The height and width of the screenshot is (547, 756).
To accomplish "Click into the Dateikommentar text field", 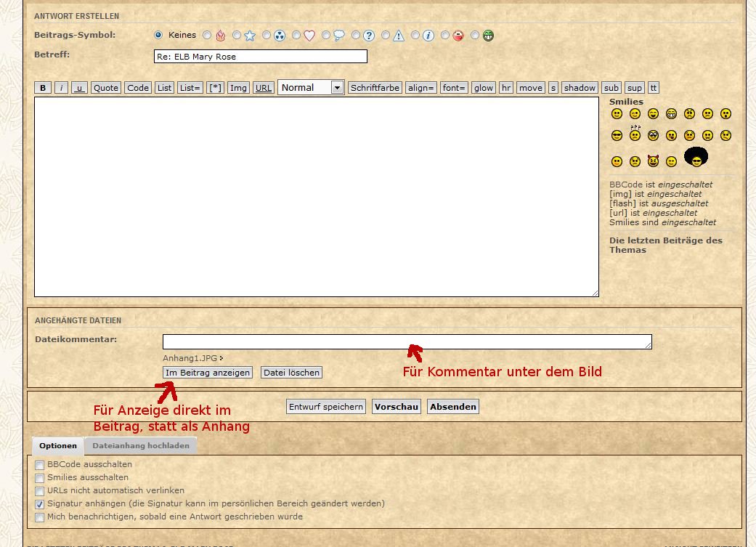I will coord(407,341).
